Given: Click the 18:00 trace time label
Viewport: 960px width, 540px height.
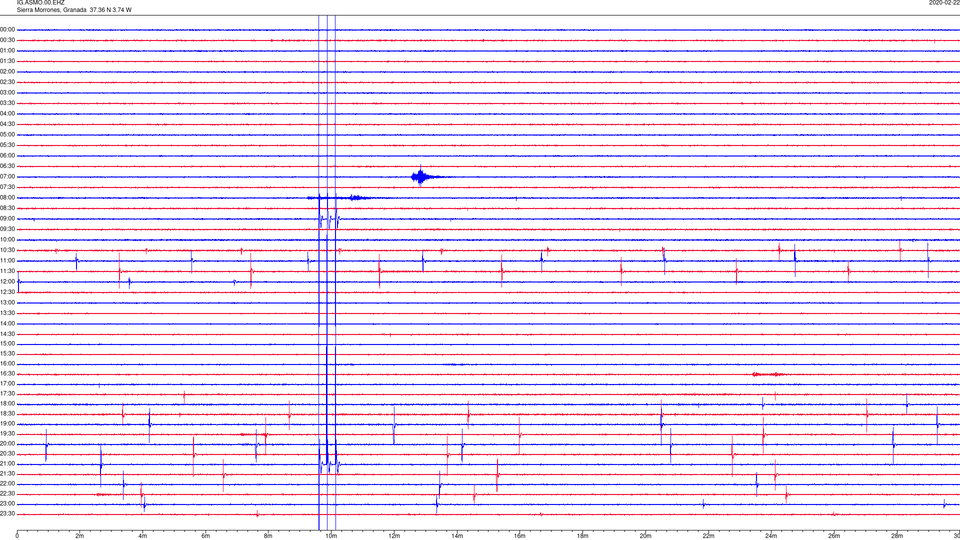Looking at the screenshot, I should point(7,404).
